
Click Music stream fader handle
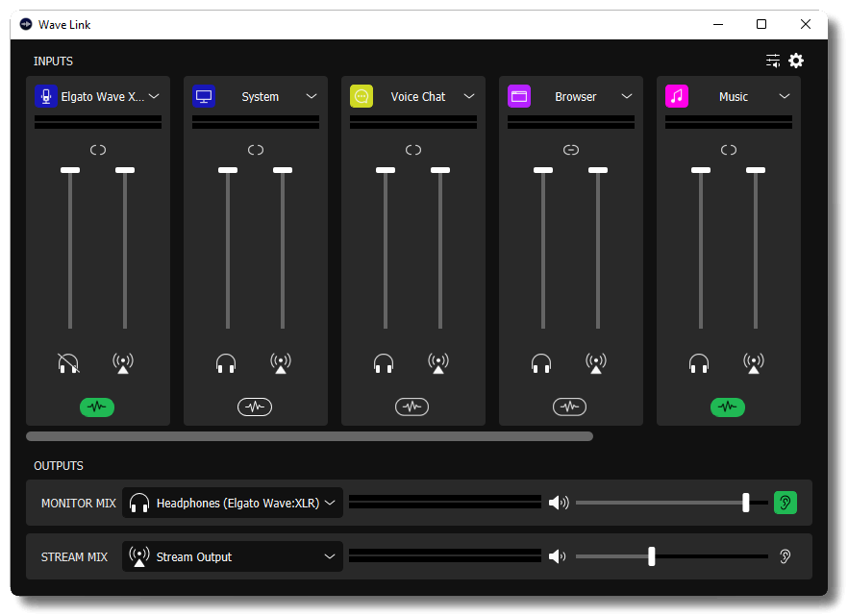tap(756, 170)
